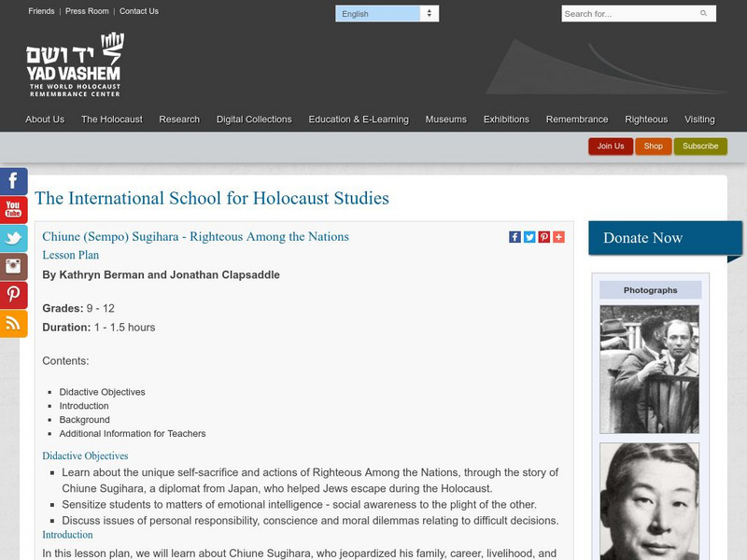Click the Press Room link
The height and width of the screenshot is (560, 747).
[x=87, y=11]
